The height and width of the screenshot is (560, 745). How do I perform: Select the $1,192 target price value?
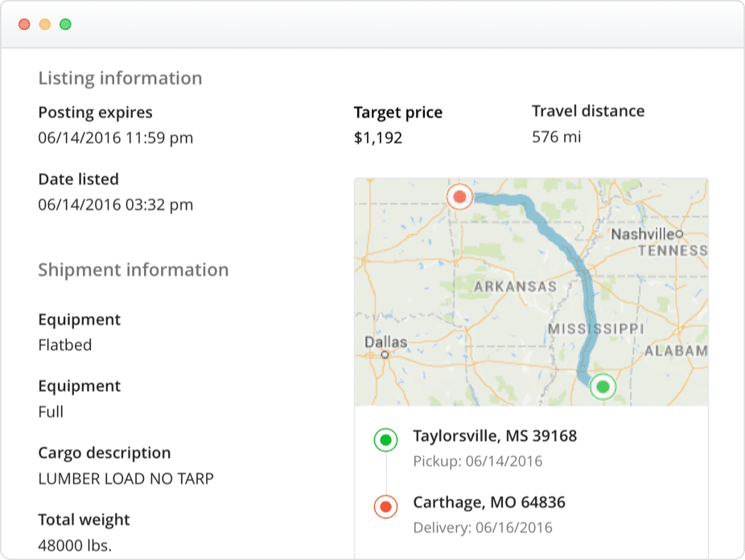[x=378, y=138]
